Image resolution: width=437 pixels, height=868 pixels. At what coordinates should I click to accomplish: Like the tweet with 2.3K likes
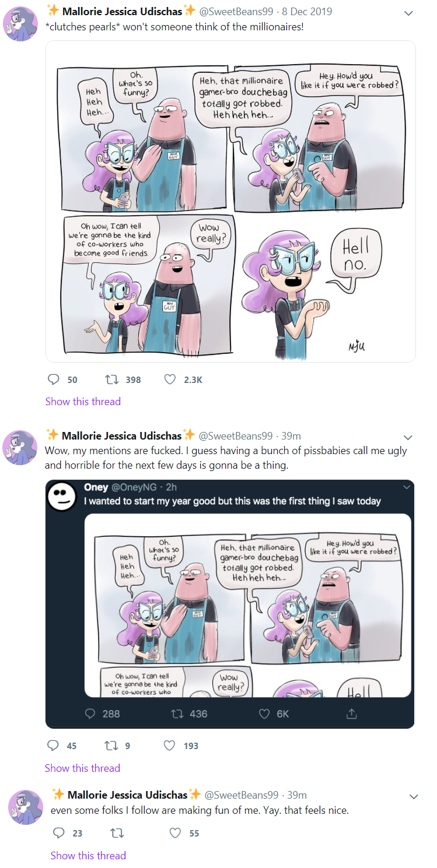click(x=170, y=379)
